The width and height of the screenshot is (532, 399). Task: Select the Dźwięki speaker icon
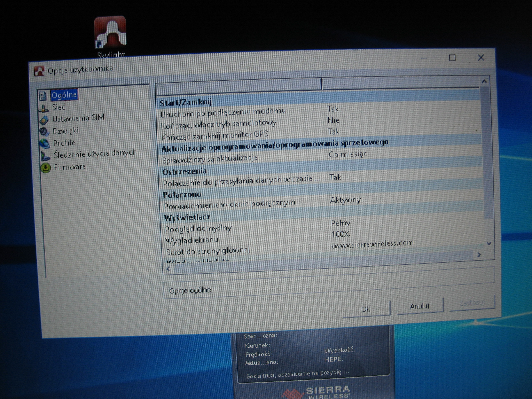click(44, 132)
